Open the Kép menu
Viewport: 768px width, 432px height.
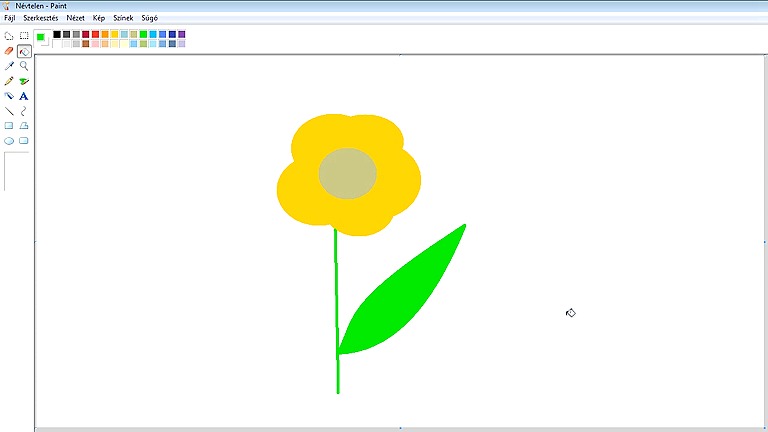(99, 18)
